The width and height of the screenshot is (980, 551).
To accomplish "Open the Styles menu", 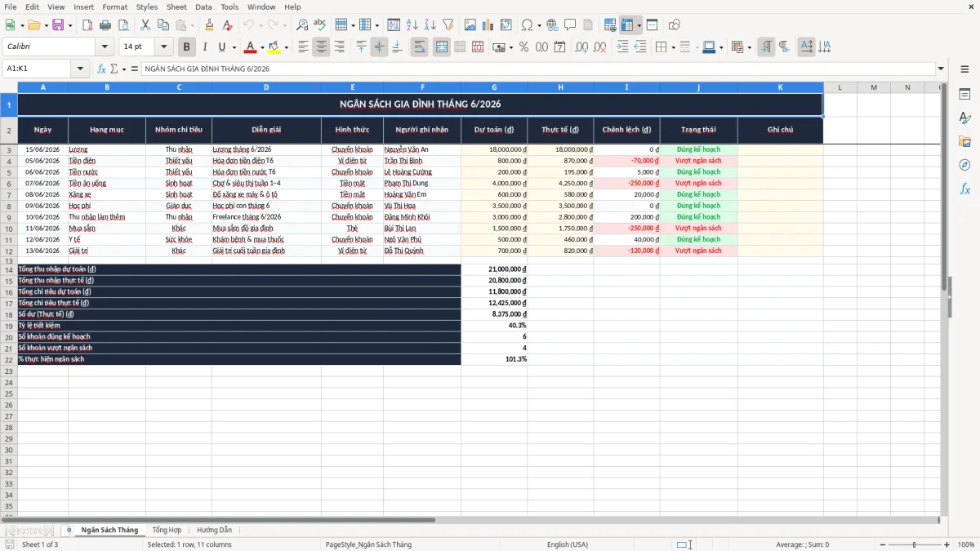I will 147,7.
